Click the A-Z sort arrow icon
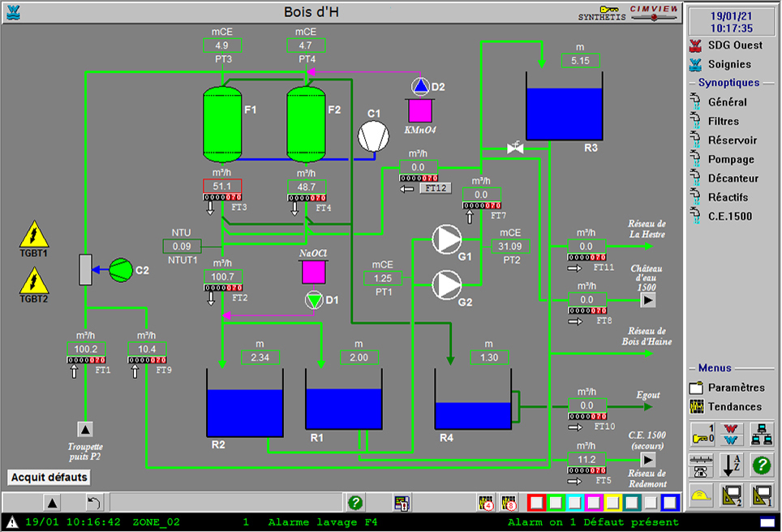The width and height of the screenshot is (782, 532). [731, 466]
